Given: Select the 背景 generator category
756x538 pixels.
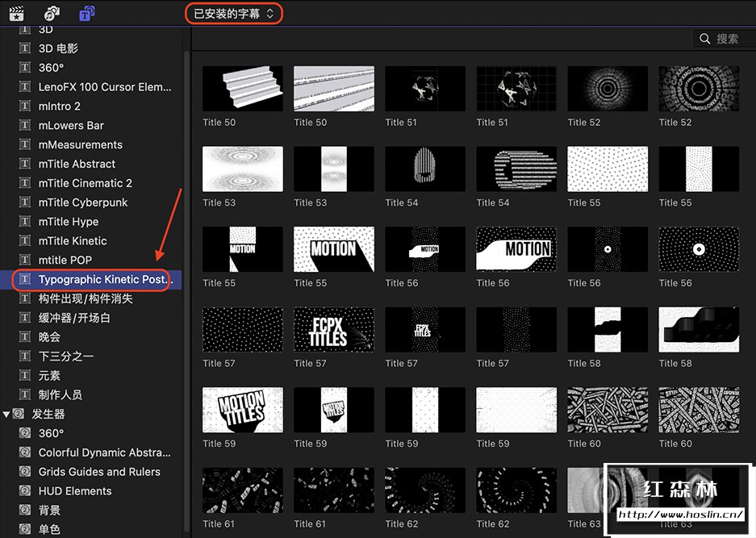Looking at the screenshot, I should [x=92, y=511].
